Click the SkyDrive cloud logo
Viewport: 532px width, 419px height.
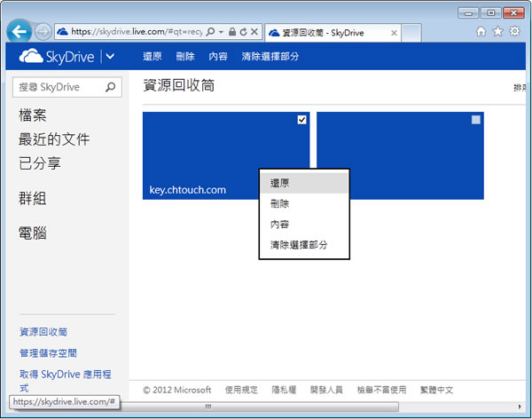31,57
